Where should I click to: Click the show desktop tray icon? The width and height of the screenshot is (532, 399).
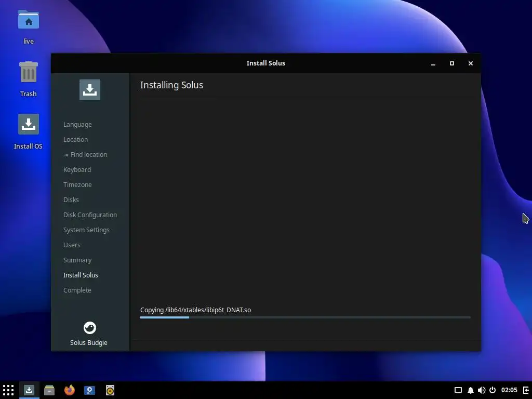pyautogui.click(x=458, y=390)
